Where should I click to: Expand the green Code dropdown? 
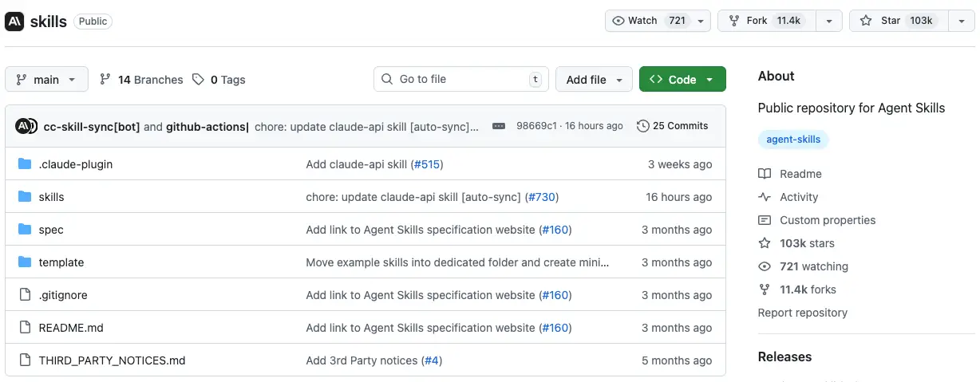682,80
